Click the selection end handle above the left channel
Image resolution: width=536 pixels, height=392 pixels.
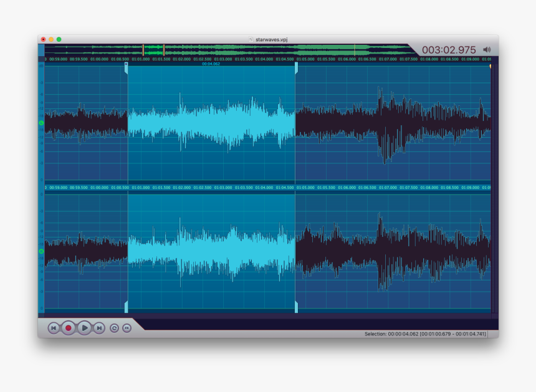click(297, 68)
